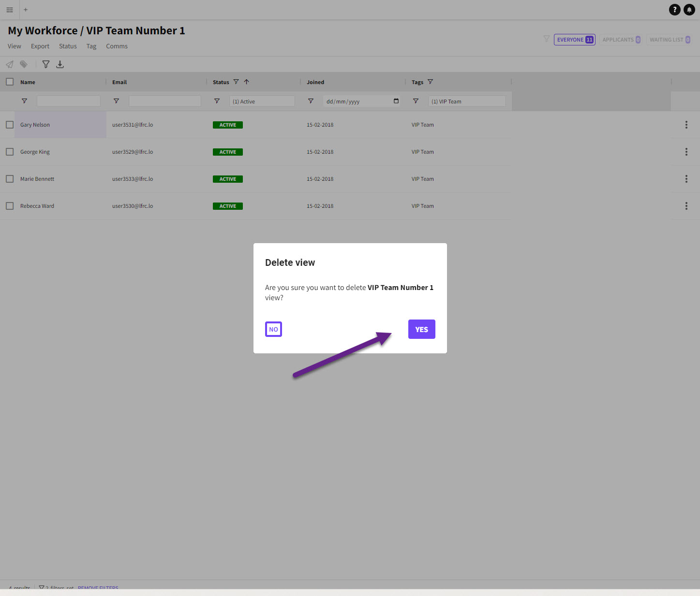Viewport: 700px width, 596px height.
Task: Add a new tab with plus icon
Action: (x=26, y=10)
